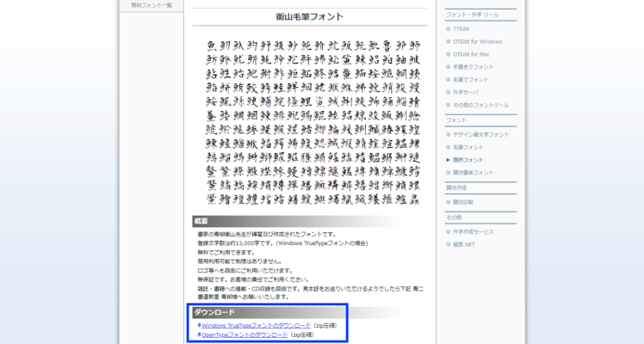
Task: Open 外字作成サービス link
Action: coord(475,231)
